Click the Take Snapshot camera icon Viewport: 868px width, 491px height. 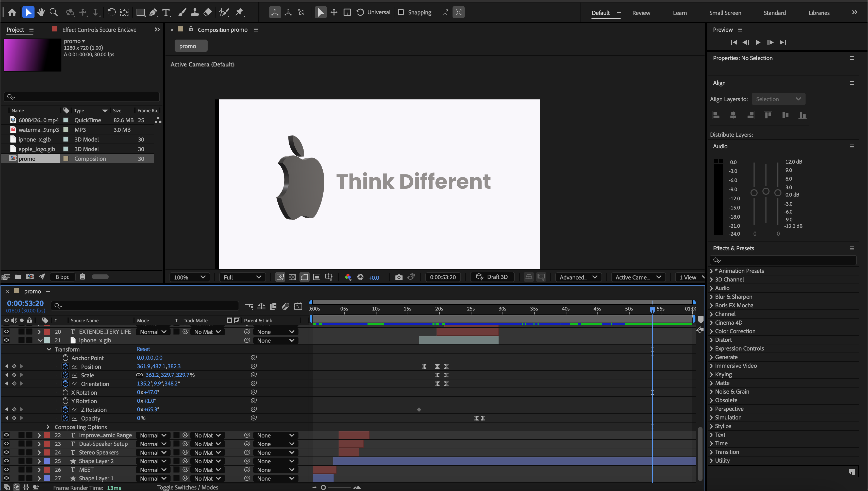pyautogui.click(x=398, y=277)
